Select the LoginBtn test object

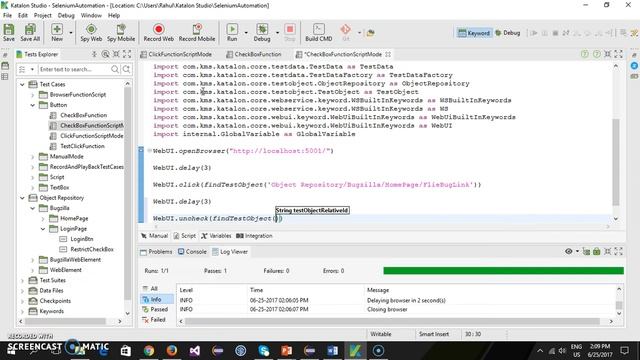tap(81, 239)
